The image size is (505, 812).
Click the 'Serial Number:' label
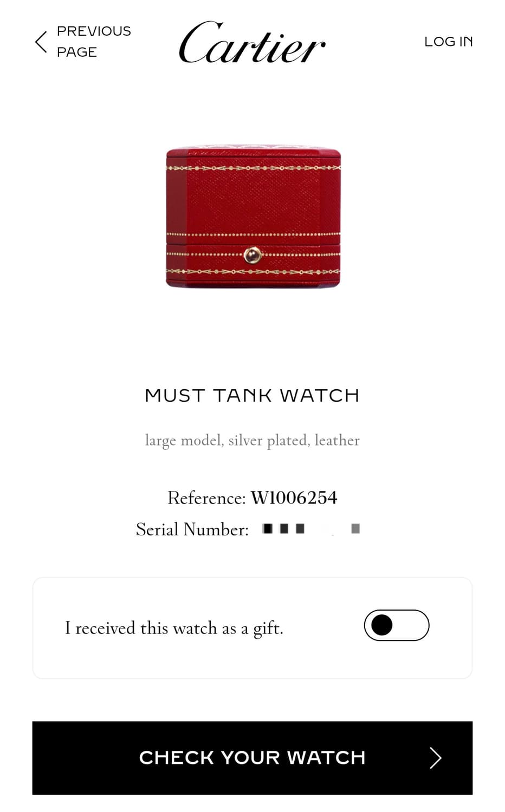coord(192,529)
